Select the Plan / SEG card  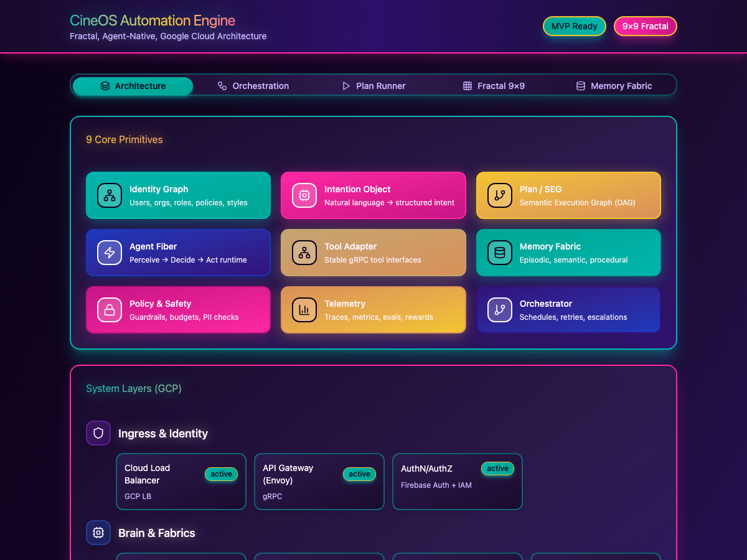(568, 195)
